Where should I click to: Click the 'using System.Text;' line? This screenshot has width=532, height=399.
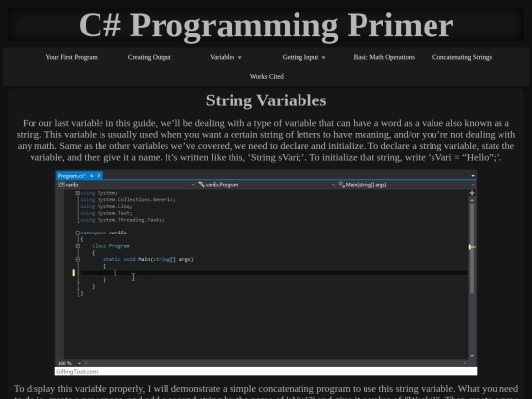tap(106, 213)
